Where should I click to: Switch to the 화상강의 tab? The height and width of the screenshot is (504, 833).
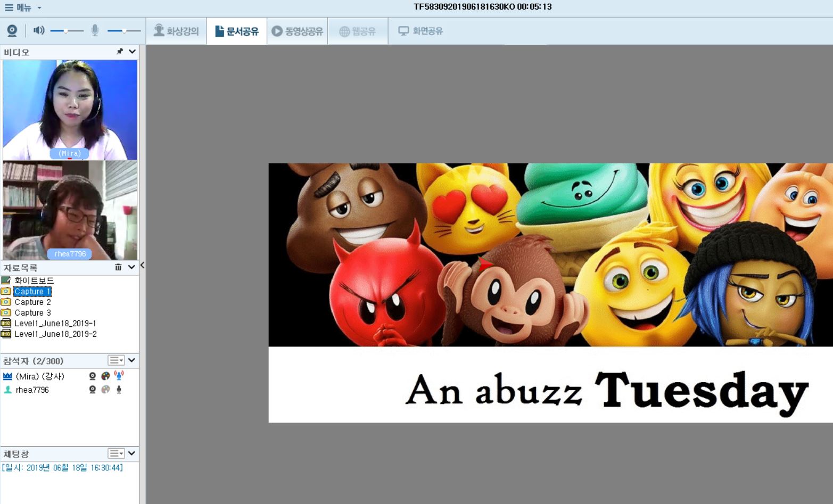coord(176,31)
